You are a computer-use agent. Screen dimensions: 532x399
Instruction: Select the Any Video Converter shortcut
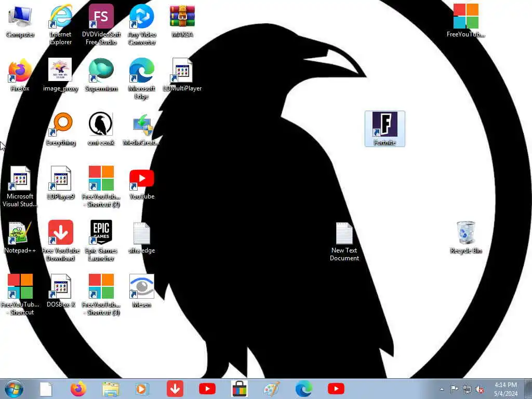[x=142, y=25]
